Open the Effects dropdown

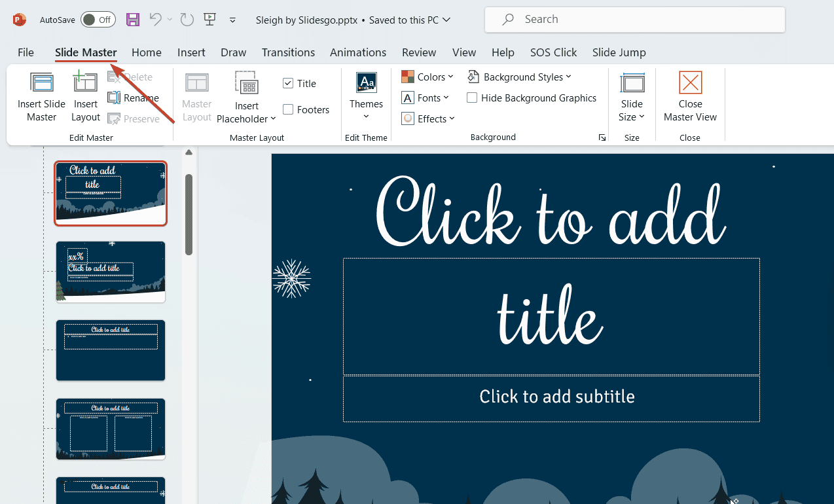[x=427, y=119]
